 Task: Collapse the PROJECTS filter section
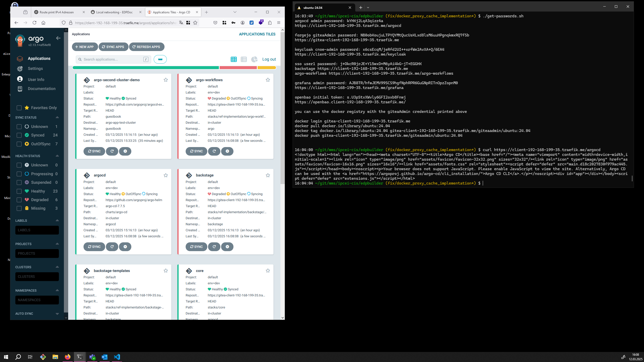coord(57,244)
